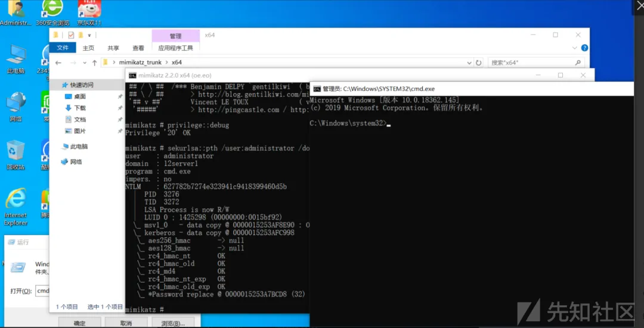This screenshot has height=328, width=644.
Task: Open the 京东双11 desktop shortcut
Action: tap(89, 13)
